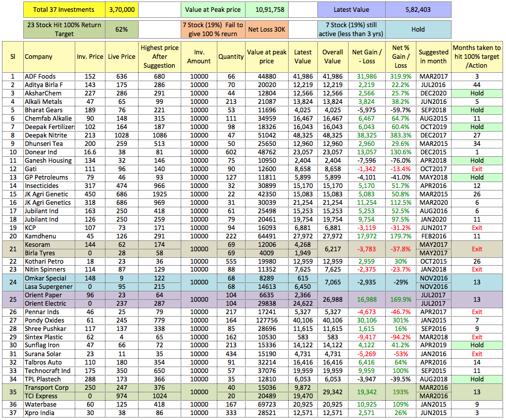
Task: Select the 'Latest Value' summary cell
Action: [x=352, y=10]
